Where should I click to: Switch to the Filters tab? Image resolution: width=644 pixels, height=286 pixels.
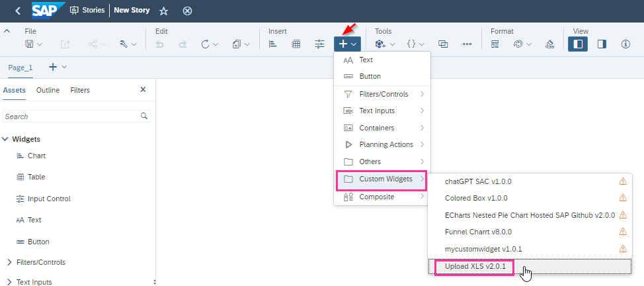(80, 90)
